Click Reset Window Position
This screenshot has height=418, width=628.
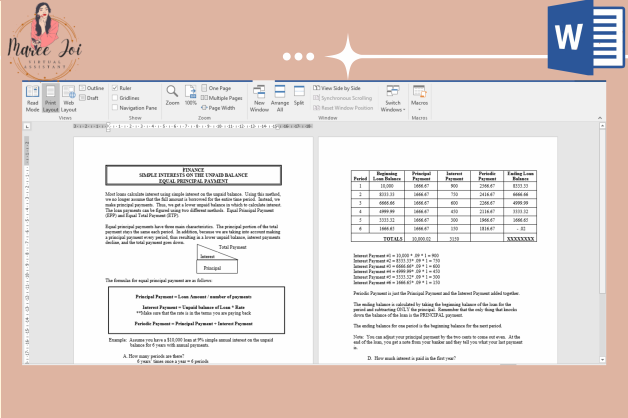point(343,108)
